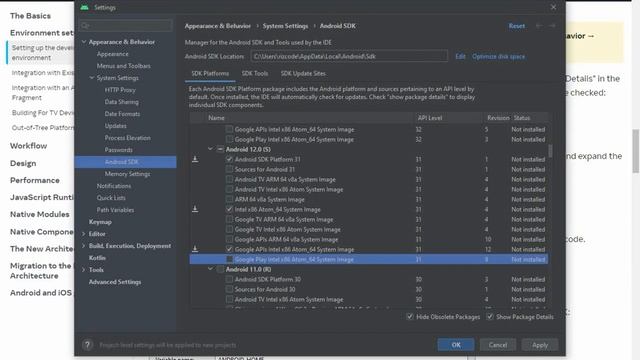Open Keymap settings

tap(100, 222)
